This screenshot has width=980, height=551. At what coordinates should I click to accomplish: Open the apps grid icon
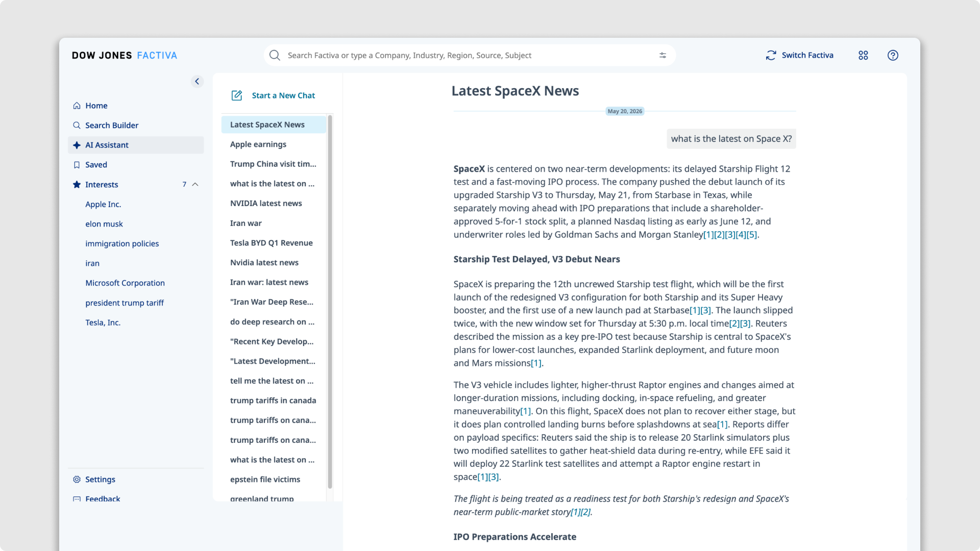[863, 55]
